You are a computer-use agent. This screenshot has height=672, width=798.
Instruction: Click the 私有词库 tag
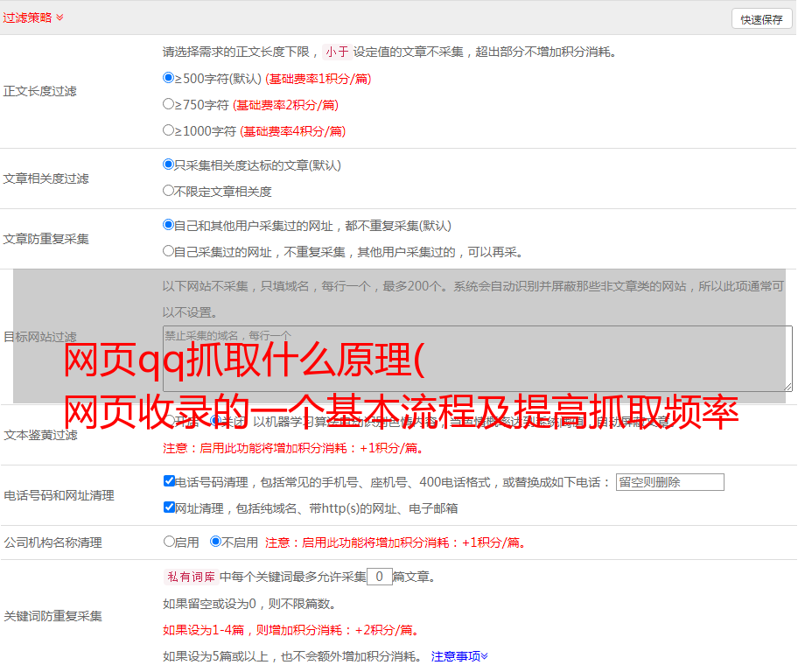(x=192, y=577)
